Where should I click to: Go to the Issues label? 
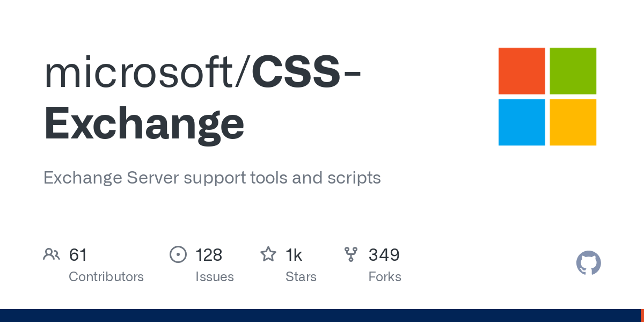(215, 277)
